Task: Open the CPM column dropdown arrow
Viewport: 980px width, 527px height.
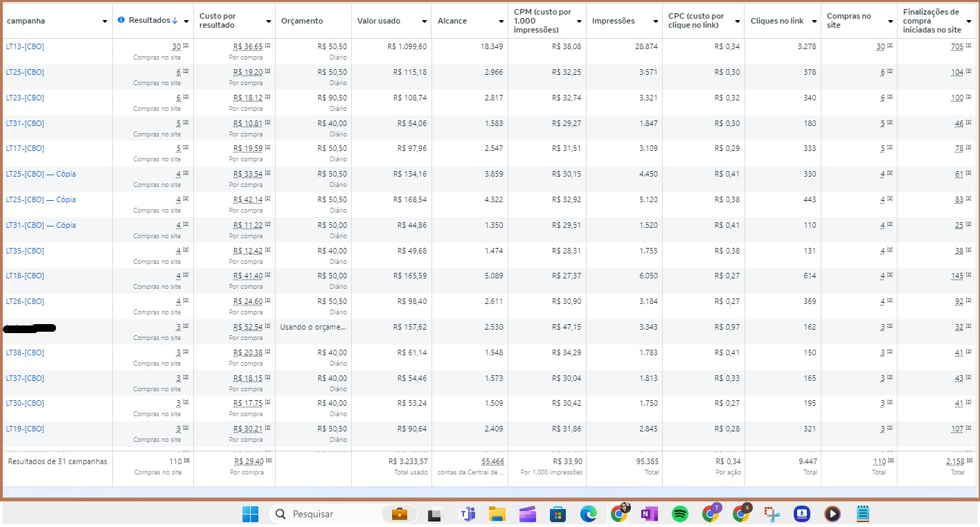Action: pyautogui.click(x=579, y=21)
